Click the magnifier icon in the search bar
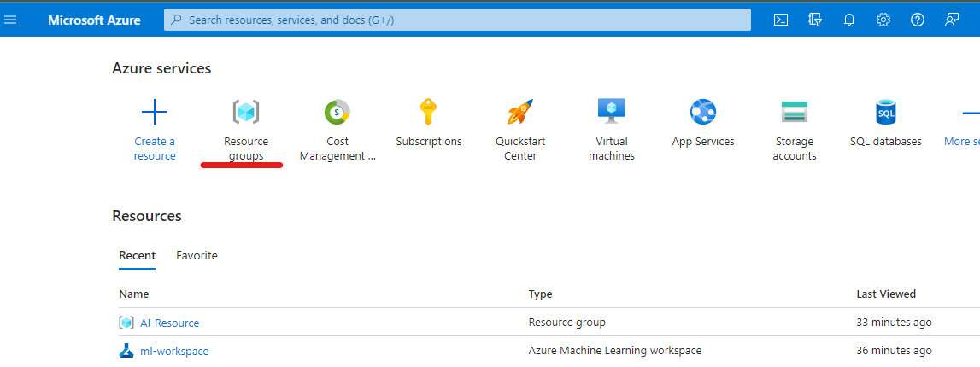980x367 pixels. coord(177,20)
